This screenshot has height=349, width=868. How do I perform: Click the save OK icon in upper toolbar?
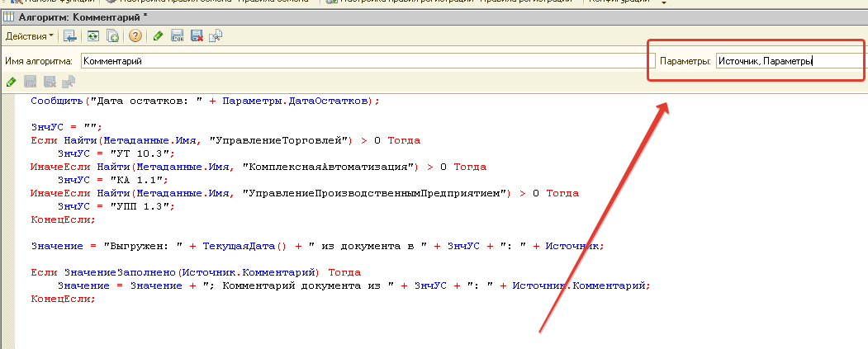click(x=177, y=36)
